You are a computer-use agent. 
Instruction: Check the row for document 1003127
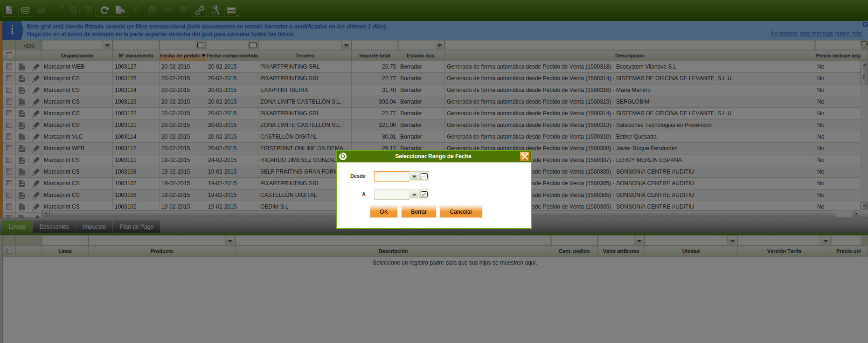[x=9, y=67]
